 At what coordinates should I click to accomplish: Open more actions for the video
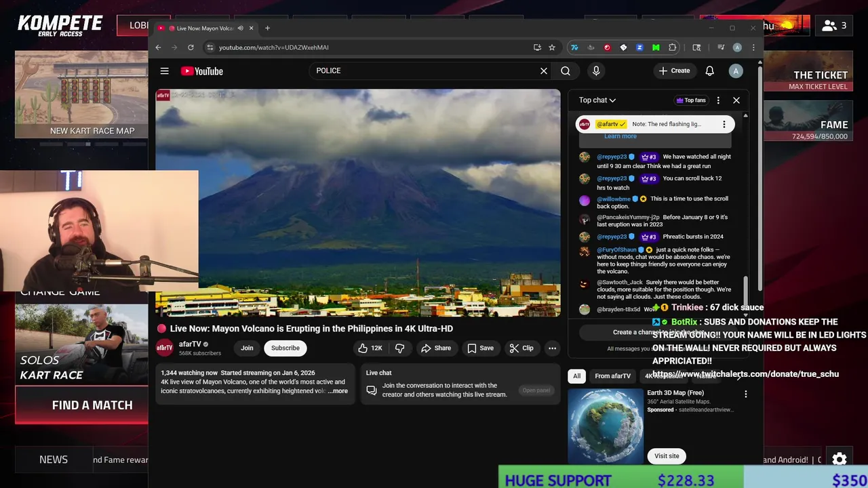pos(552,348)
